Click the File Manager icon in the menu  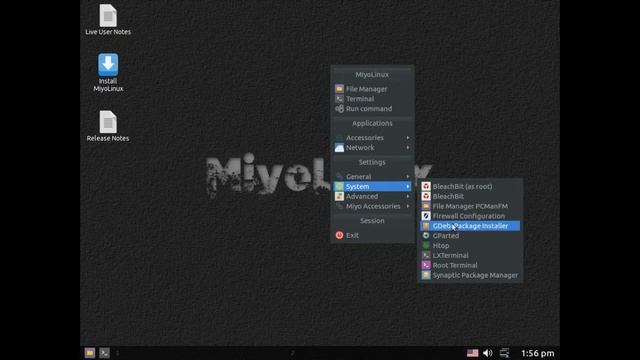[x=339, y=89]
